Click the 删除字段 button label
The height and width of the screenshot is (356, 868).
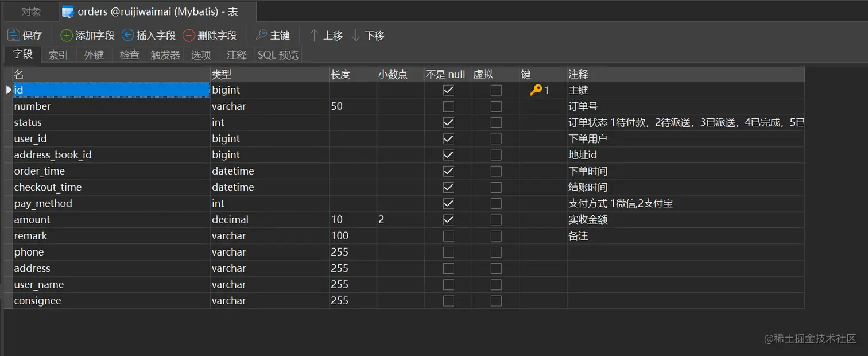pos(217,35)
